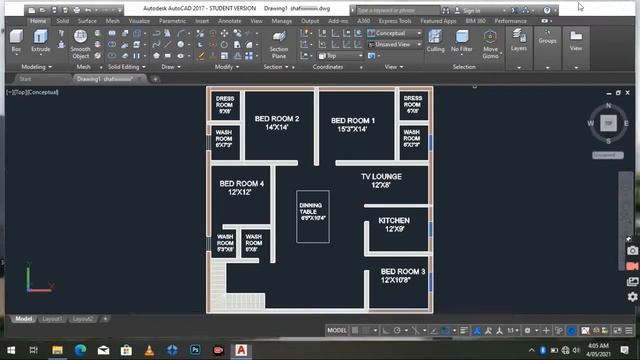Image resolution: width=640 pixels, height=360 pixels.
Task: Expand the View panel dropdown in ribbon
Action: [x=394, y=67]
